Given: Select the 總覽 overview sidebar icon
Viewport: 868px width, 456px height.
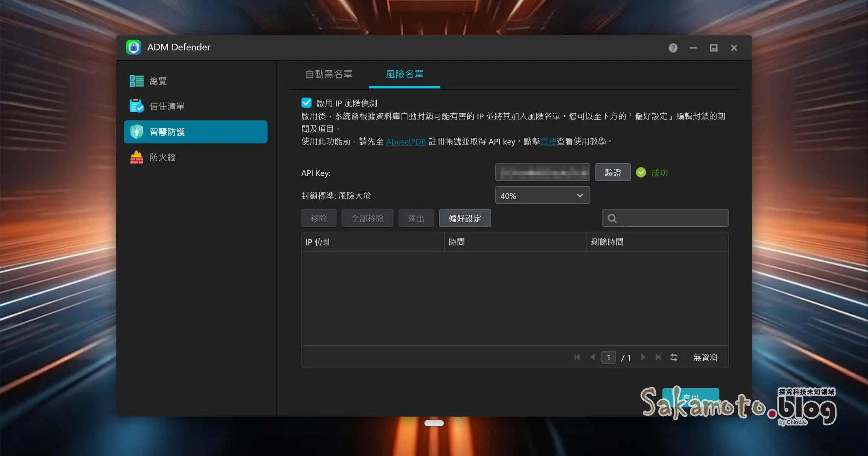Looking at the screenshot, I should tap(137, 81).
